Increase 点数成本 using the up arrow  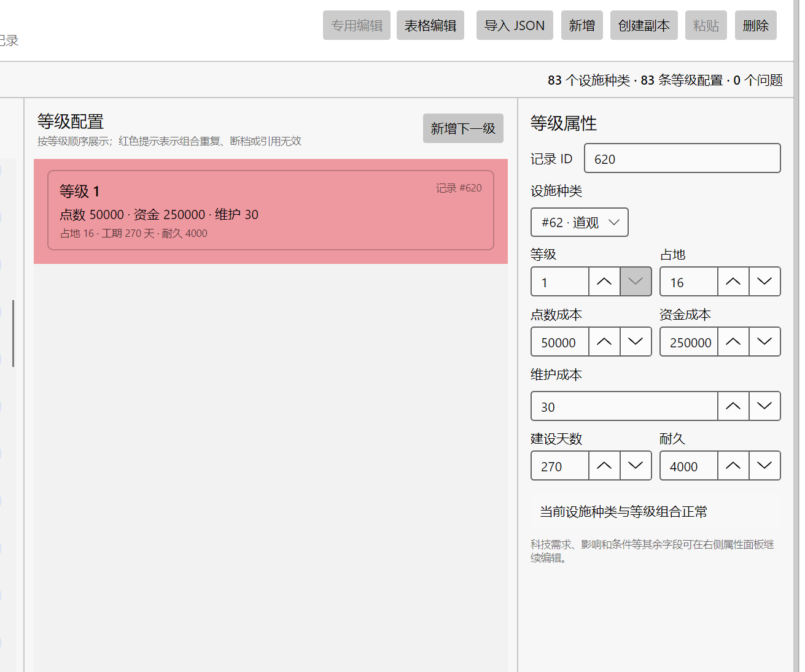604,342
